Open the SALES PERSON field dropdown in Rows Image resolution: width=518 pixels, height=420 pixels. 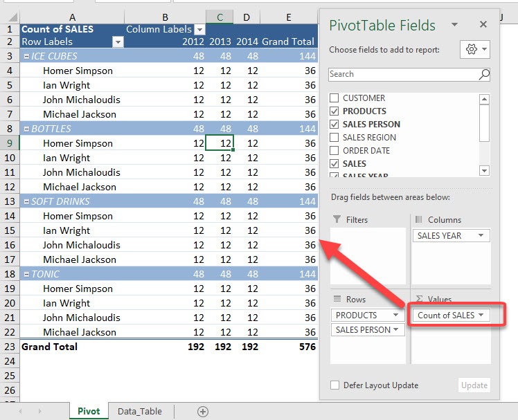(395, 329)
